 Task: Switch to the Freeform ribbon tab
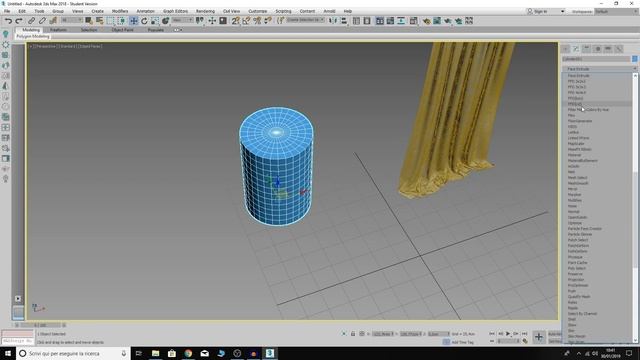[x=58, y=30]
